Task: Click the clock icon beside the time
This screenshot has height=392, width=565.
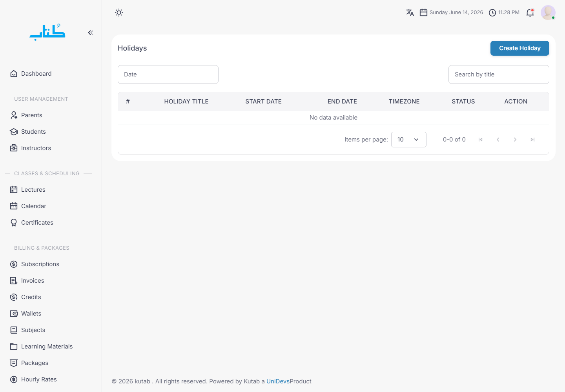Action: coord(492,13)
